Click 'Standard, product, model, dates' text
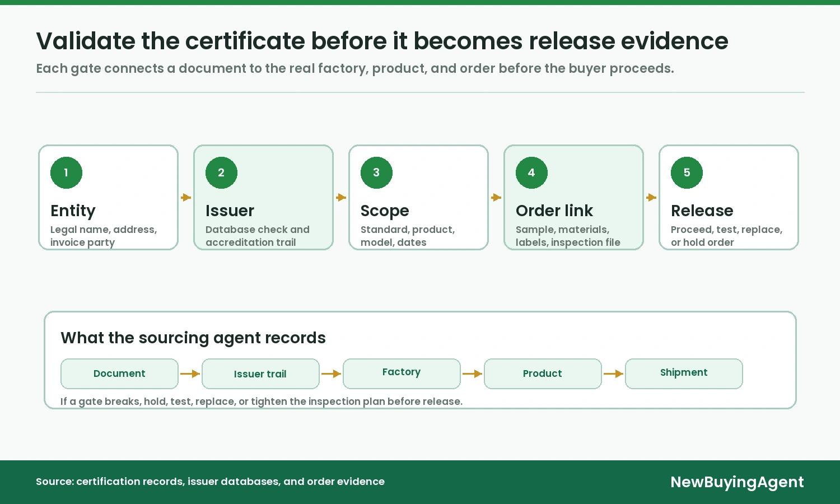 408,236
